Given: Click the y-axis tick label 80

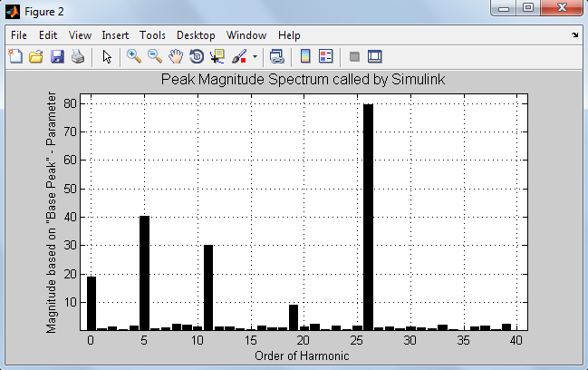Looking at the screenshot, I should tap(70, 103).
